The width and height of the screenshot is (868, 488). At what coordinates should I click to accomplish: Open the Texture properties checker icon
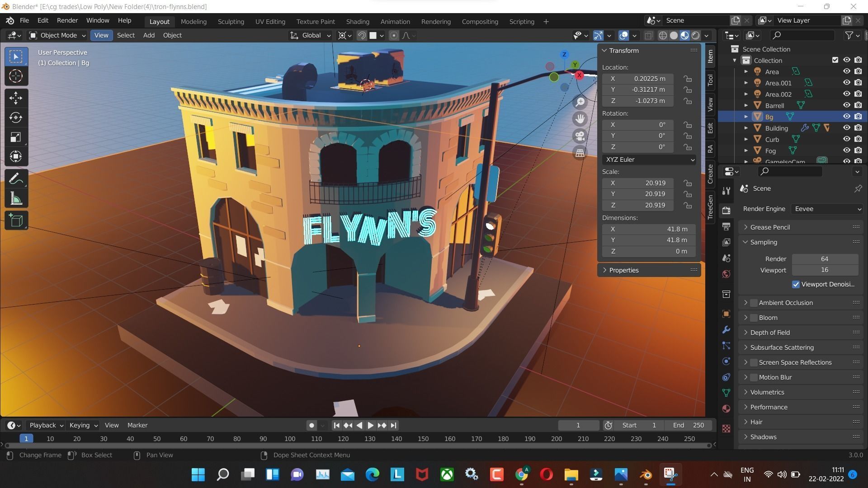click(726, 428)
